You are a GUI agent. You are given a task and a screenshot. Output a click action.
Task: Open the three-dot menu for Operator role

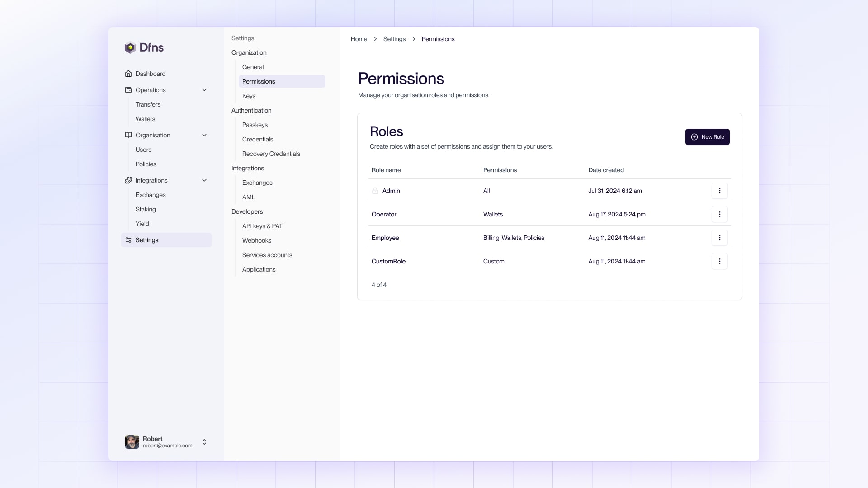tap(719, 214)
